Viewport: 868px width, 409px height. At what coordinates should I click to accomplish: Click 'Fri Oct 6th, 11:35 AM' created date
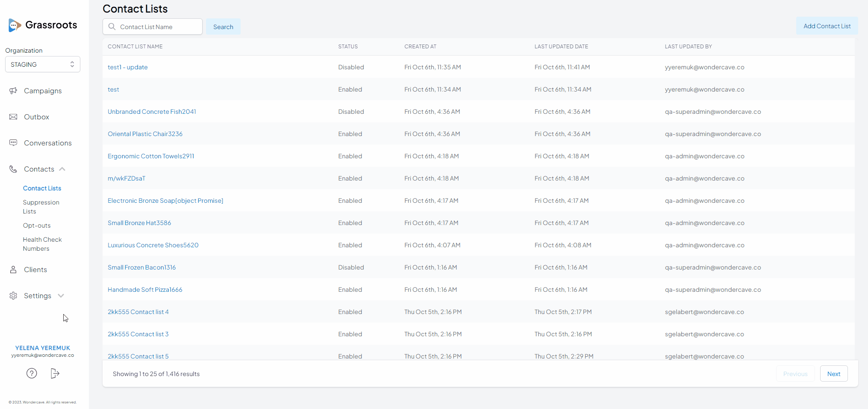click(x=433, y=67)
